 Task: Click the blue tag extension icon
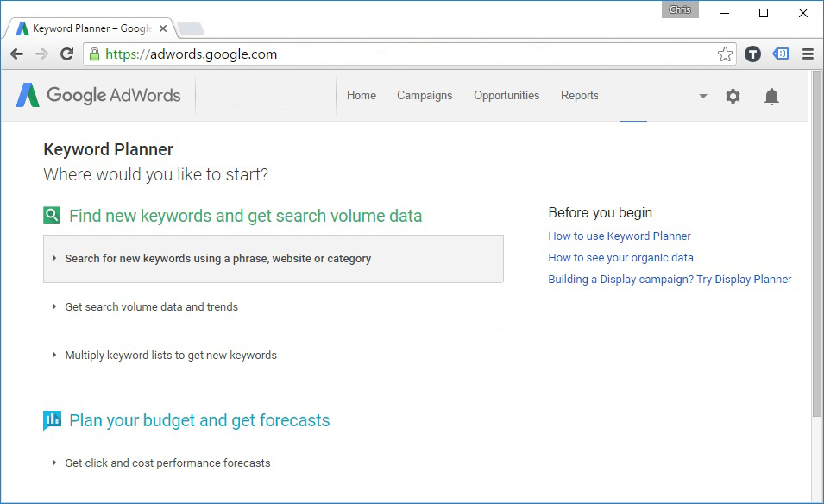(x=780, y=54)
